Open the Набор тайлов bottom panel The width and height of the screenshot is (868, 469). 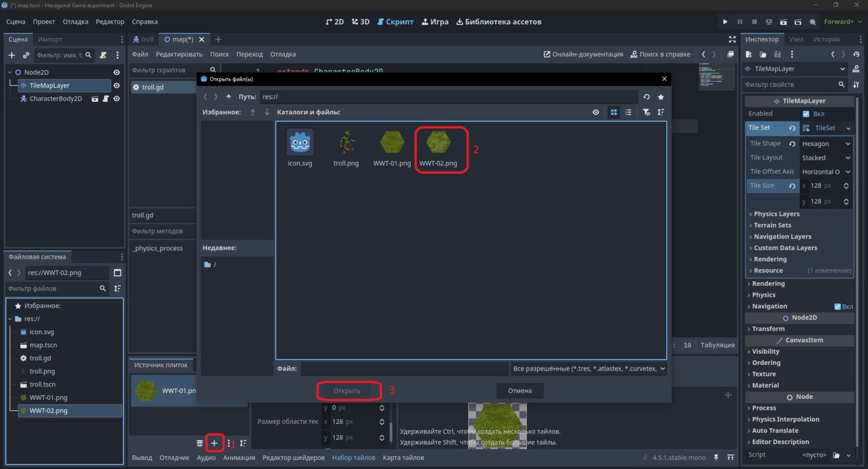354,458
